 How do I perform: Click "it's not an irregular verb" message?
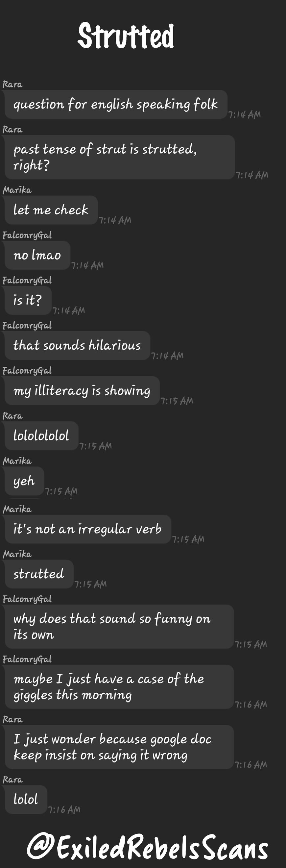point(87,529)
